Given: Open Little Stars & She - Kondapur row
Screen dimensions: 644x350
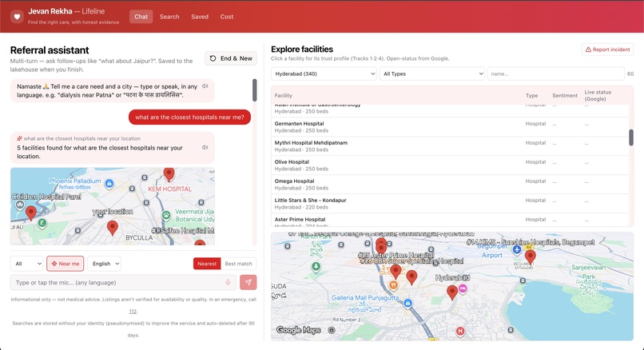Looking at the screenshot, I should click(x=450, y=204).
